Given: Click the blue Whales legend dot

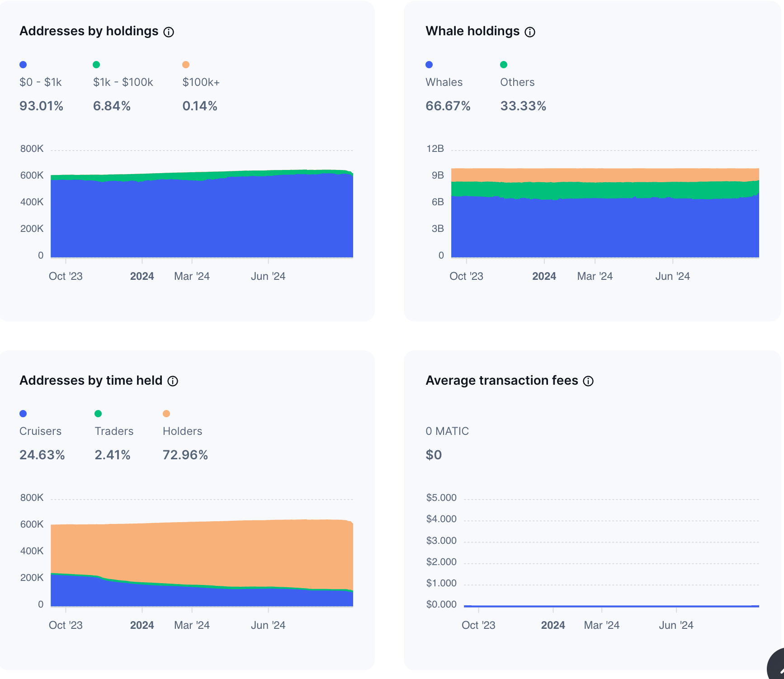Looking at the screenshot, I should (x=429, y=65).
